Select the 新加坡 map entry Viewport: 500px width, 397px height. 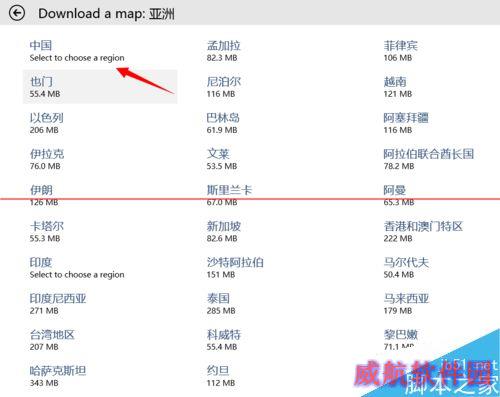coord(277,232)
